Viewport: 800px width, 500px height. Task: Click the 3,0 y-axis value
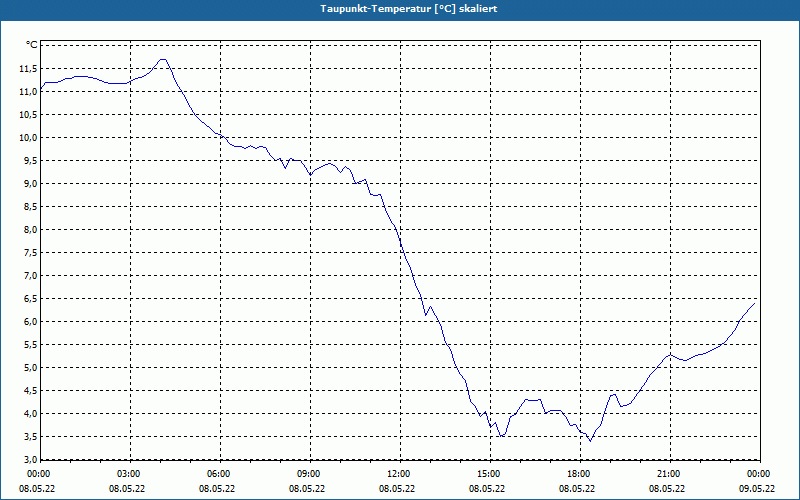point(30,460)
